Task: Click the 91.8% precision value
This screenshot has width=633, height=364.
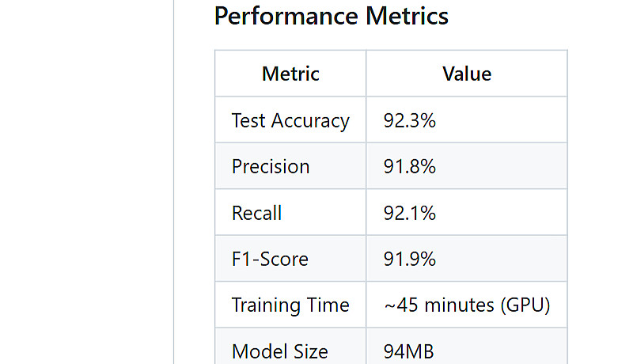Action: point(410,167)
